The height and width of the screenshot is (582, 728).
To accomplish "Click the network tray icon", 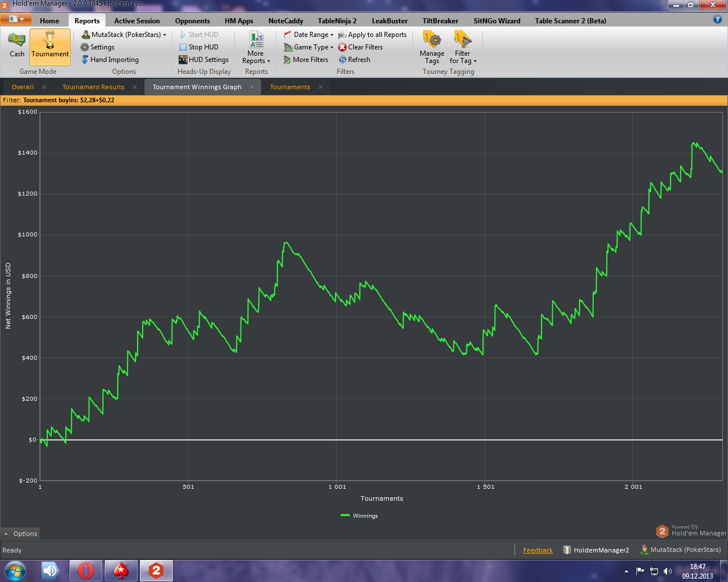I will 654,571.
